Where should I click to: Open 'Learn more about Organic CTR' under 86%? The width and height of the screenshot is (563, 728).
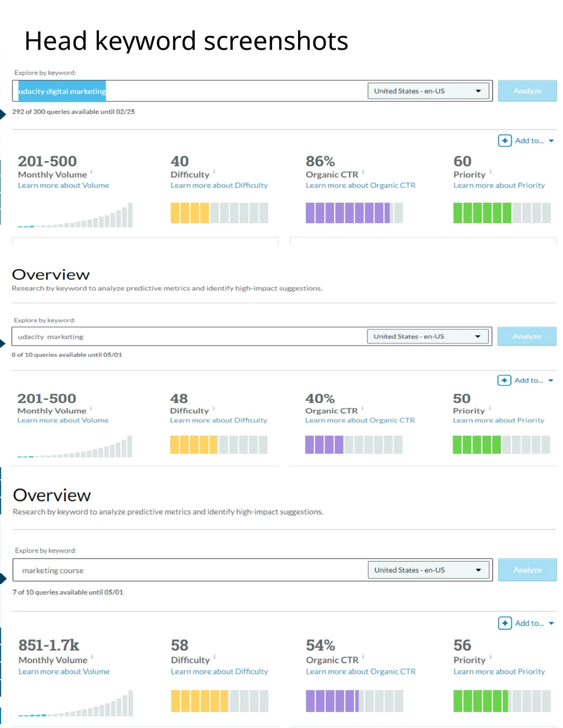(x=361, y=186)
